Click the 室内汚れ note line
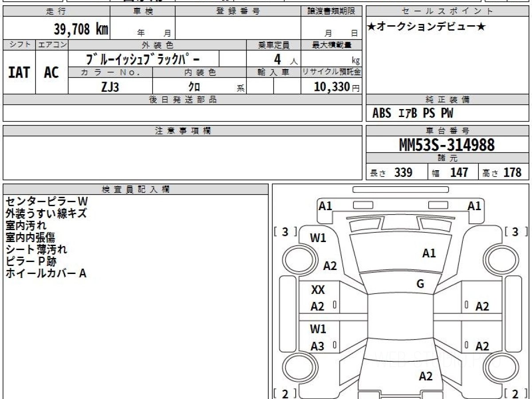Viewport: 532px width, 399px height. pyautogui.click(x=26, y=226)
